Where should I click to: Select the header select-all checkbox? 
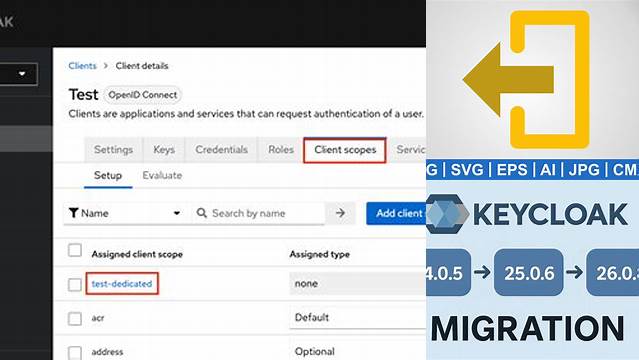point(75,250)
